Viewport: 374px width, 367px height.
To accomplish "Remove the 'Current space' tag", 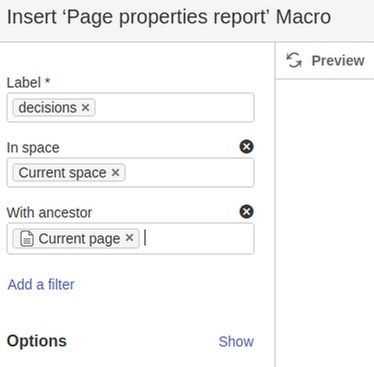I will pyautogui.click(x=115, y=173).
